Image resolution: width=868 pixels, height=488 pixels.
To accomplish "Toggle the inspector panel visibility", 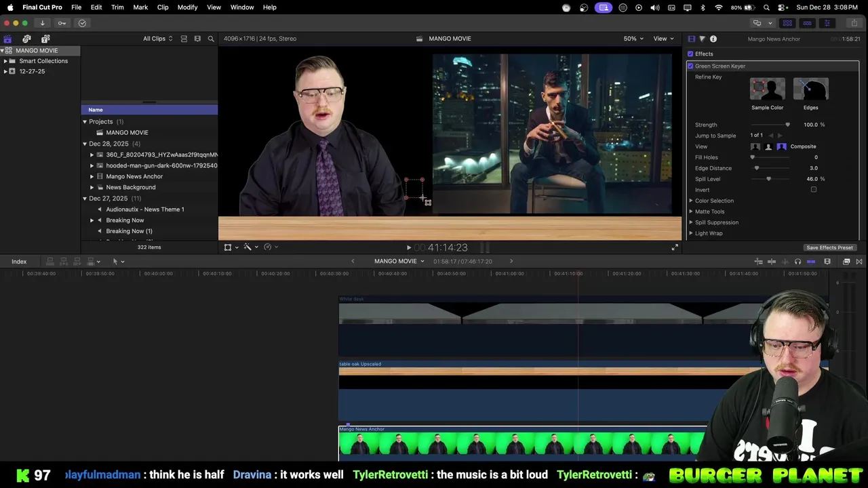I will click(827, 23).
